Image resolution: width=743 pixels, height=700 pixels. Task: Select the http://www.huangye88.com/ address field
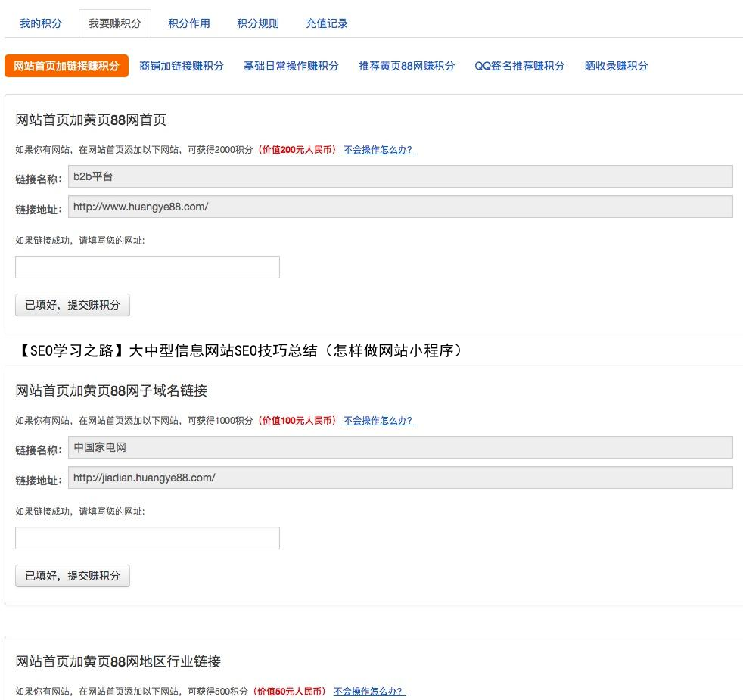coord(399,207)
